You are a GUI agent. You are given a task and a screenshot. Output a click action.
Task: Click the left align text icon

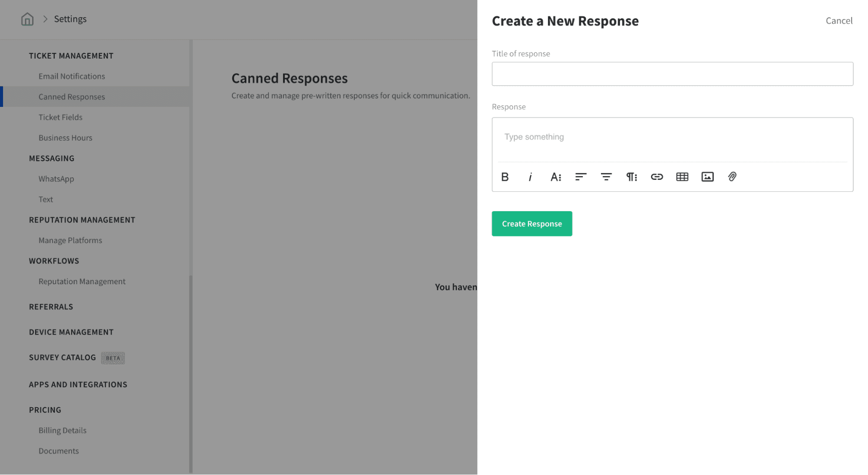581,177
